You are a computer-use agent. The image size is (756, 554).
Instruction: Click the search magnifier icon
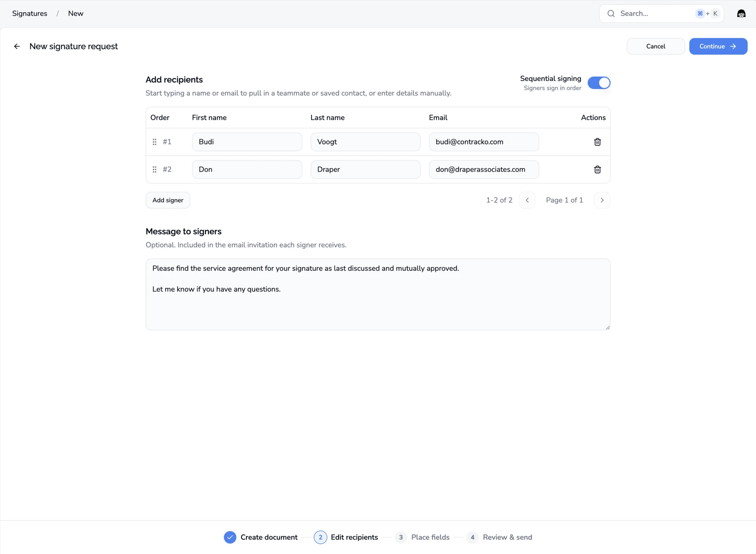(x=611, y=13)
